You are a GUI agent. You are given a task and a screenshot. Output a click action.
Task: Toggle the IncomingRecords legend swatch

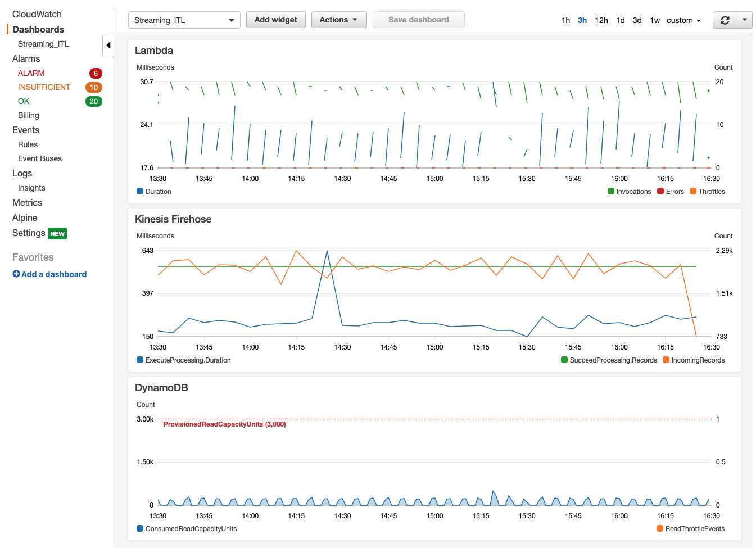pyautogui.click(x=666, y=360)
